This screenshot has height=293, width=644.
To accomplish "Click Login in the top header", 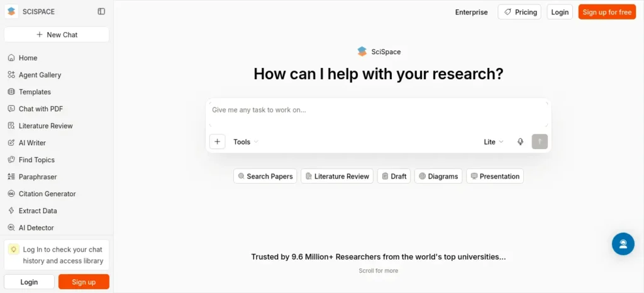I will point(560,12).
